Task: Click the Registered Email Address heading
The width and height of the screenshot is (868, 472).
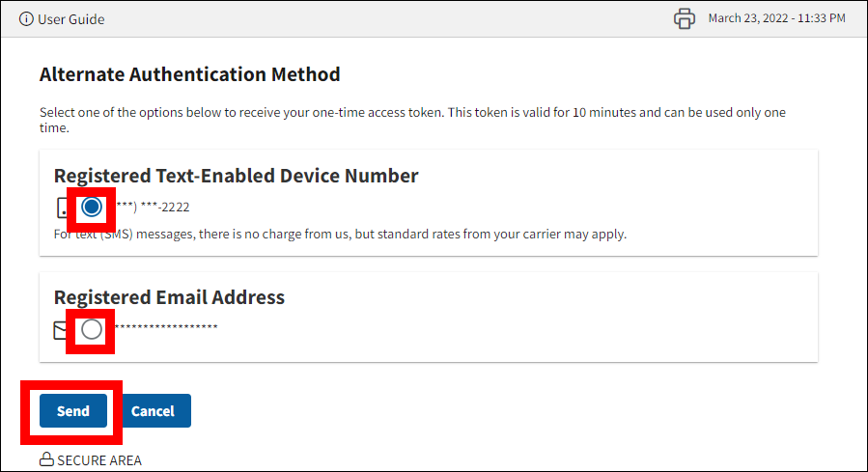Action: (169, 297)
